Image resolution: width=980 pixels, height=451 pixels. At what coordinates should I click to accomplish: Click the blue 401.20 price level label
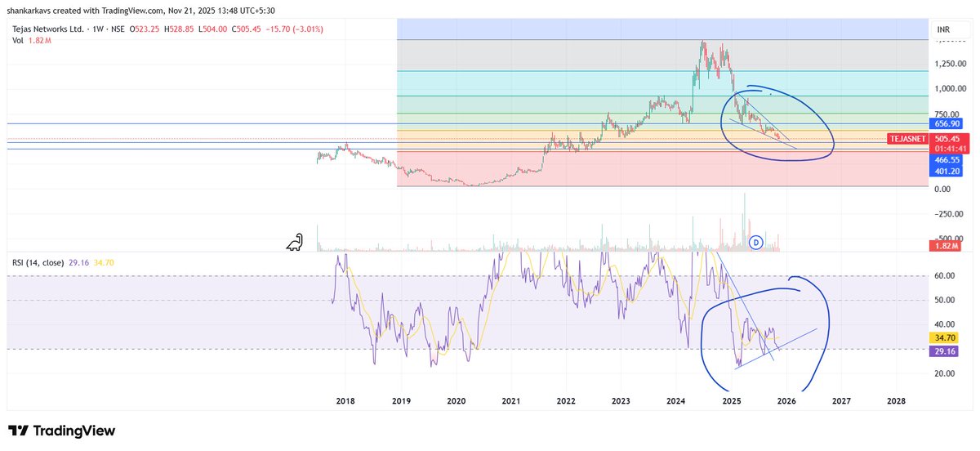coord(948,172)
